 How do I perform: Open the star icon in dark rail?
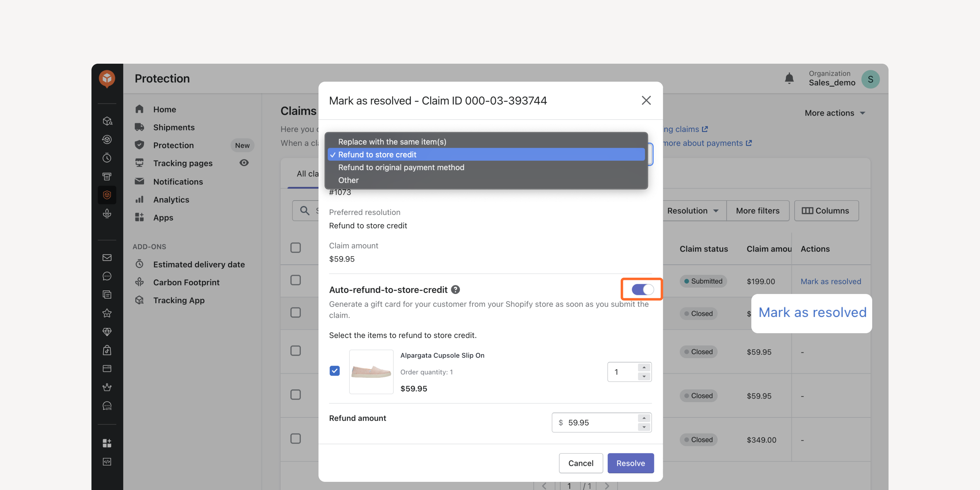click(x=107, y=313)
